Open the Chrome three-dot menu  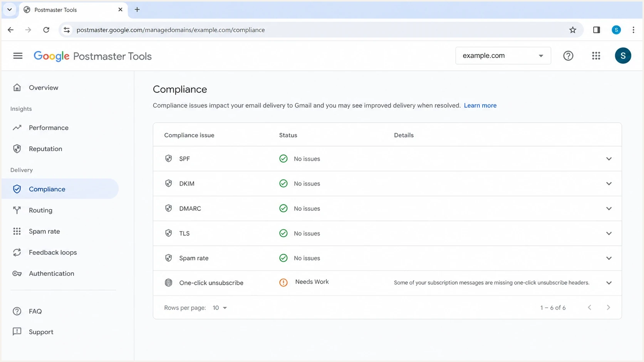633,30
